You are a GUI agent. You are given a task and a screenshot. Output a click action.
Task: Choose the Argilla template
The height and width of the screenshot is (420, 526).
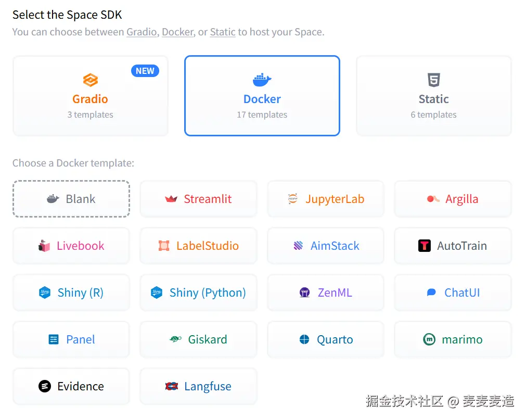pos(453,199)
